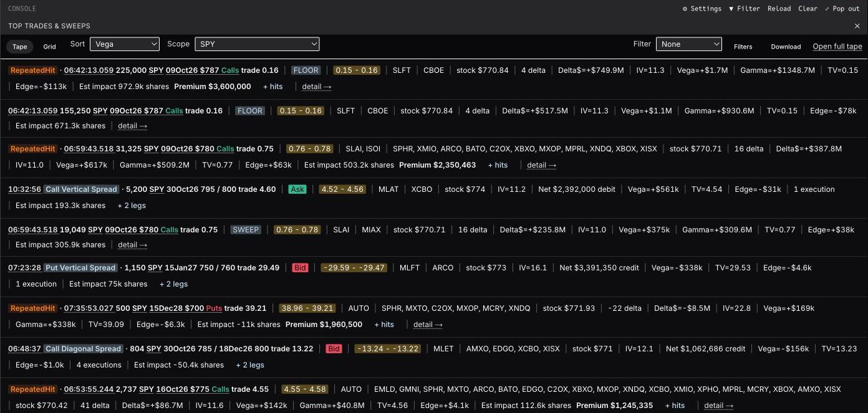Expand + 2 legs for Call Vertical Spread
The height and width of the screenshot is (413, 868).
click(x=132, y=206)
